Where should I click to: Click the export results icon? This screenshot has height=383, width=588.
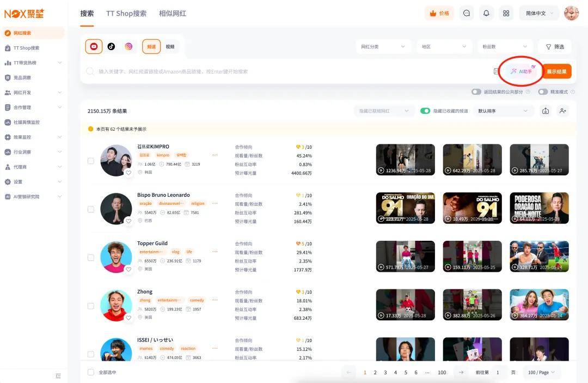pyautogui.click(x=545, y=111)
